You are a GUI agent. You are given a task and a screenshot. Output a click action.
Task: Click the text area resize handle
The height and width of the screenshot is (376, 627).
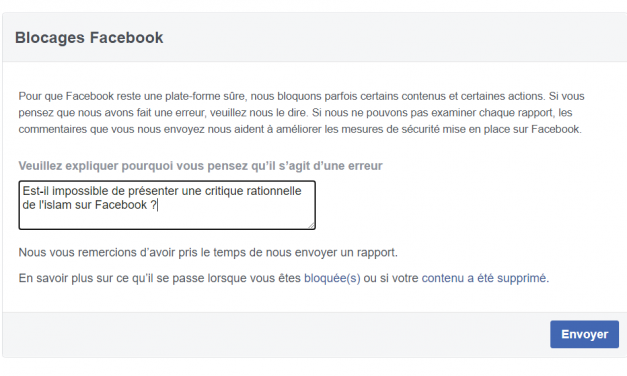[311, 226]
